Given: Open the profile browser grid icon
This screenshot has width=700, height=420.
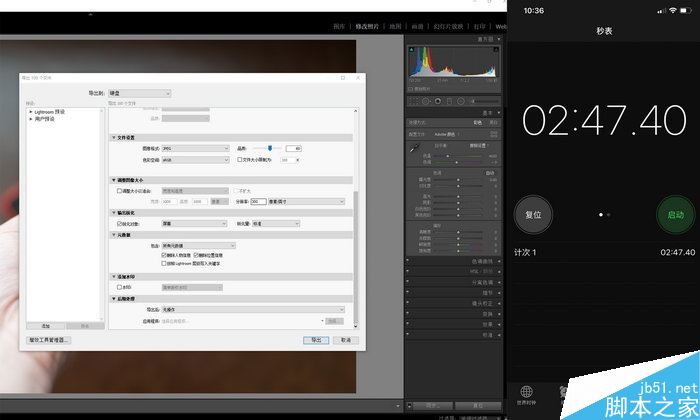Looking at the screenshot, I should coord(494,134).
